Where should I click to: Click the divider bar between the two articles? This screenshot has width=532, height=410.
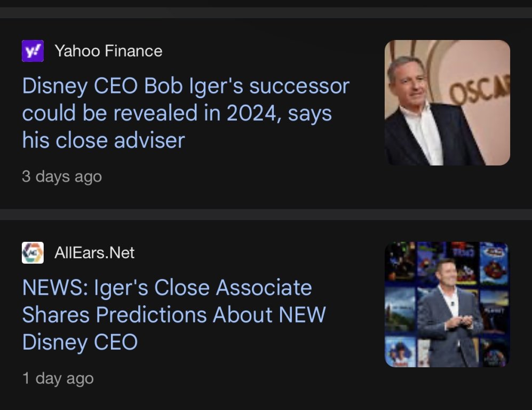click(266, 214)
